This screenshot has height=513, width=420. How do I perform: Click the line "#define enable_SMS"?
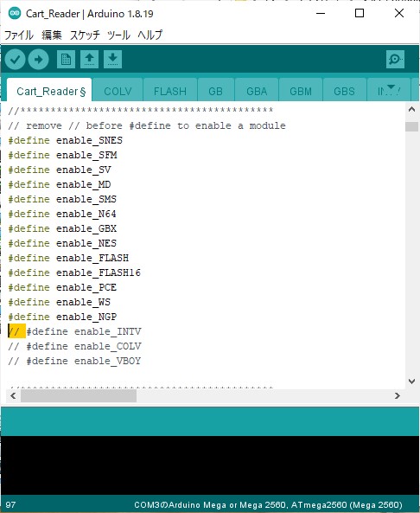[62, 199]
